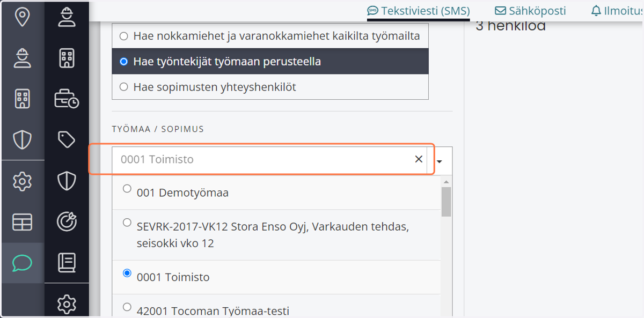Image resolution: width=644 pixels, height=318 pixels.
Task: Clear the 0001 Toimisto selection with X
Action: click(x=419, y=159)
